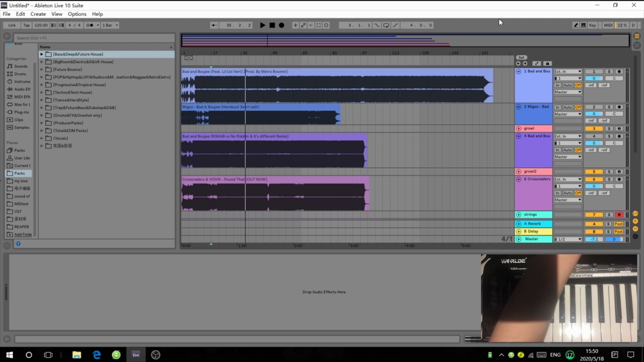Click the Session Record circle icon
644x362 pixels.
(x=326, y=25)
